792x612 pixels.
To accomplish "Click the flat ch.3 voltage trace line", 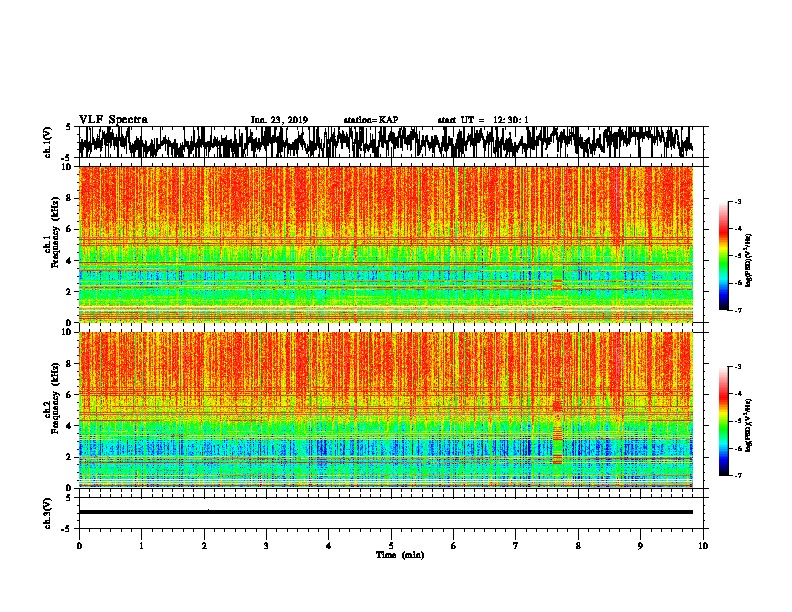I will (x=386, y=512).
